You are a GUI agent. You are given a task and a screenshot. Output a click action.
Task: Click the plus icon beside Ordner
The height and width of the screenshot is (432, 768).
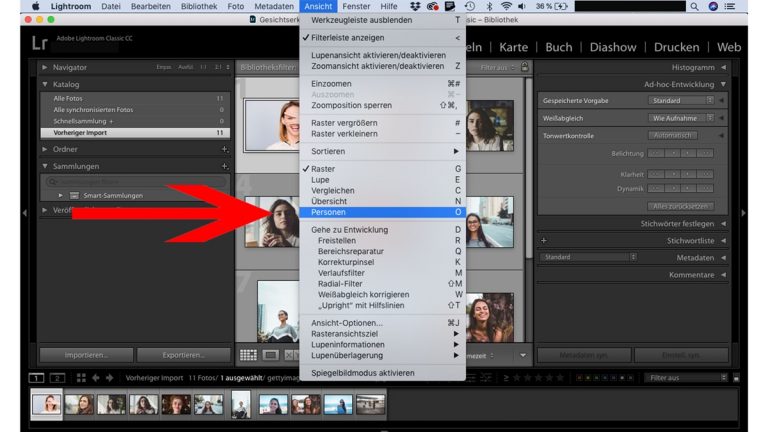[225, 149]
